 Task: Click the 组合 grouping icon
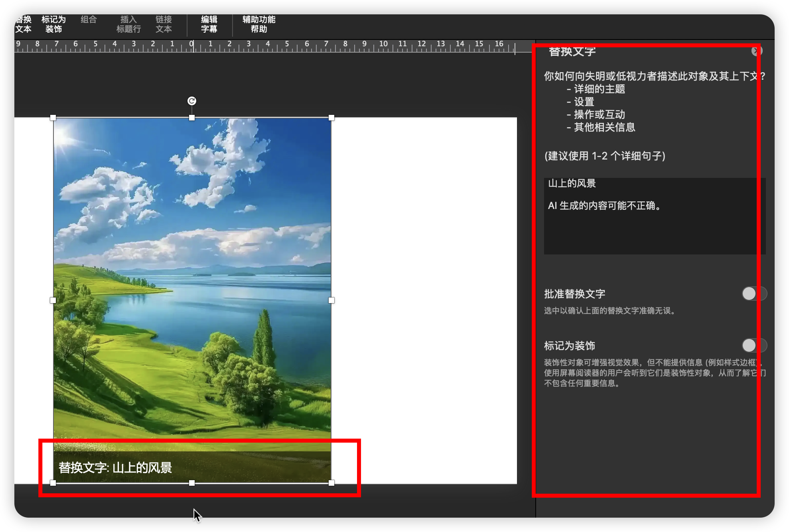click(88, 20)
